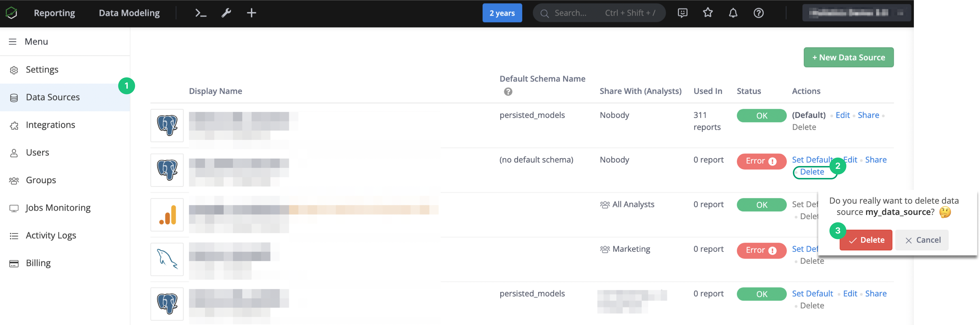Open the user account menu

856,13
